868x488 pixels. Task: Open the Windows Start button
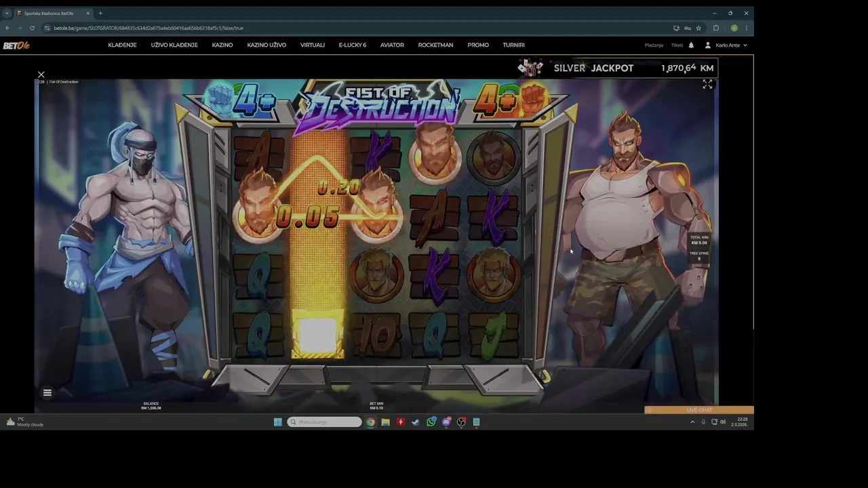tap(277, 422)
